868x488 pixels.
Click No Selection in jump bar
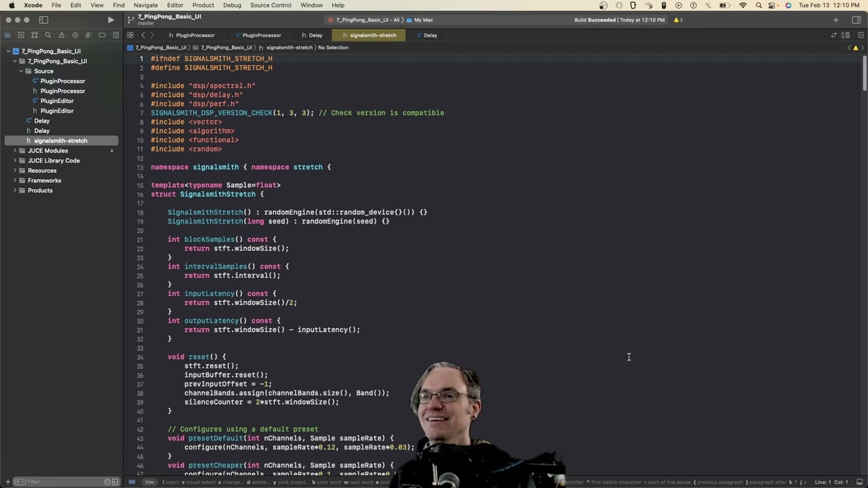point(333,47)
